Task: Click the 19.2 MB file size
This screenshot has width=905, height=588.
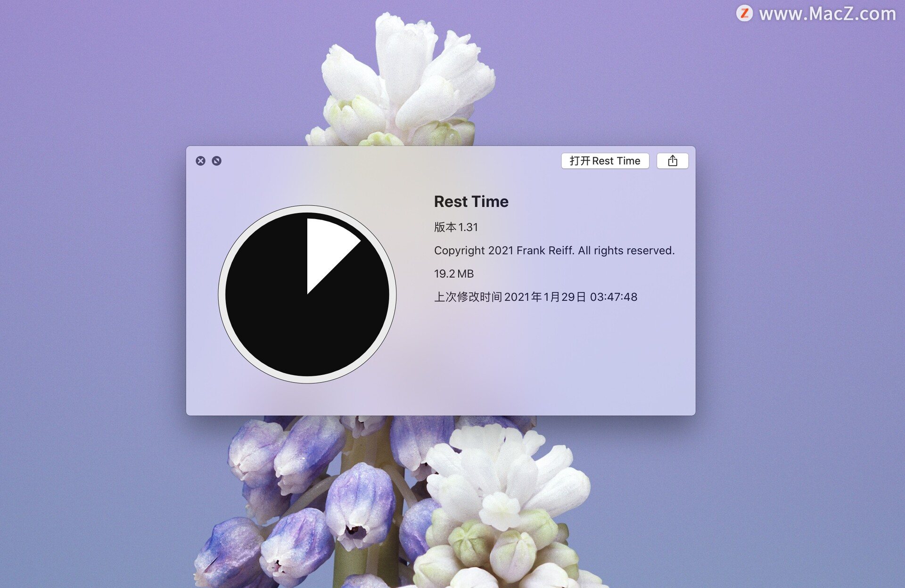Action: tap(453, 274)
